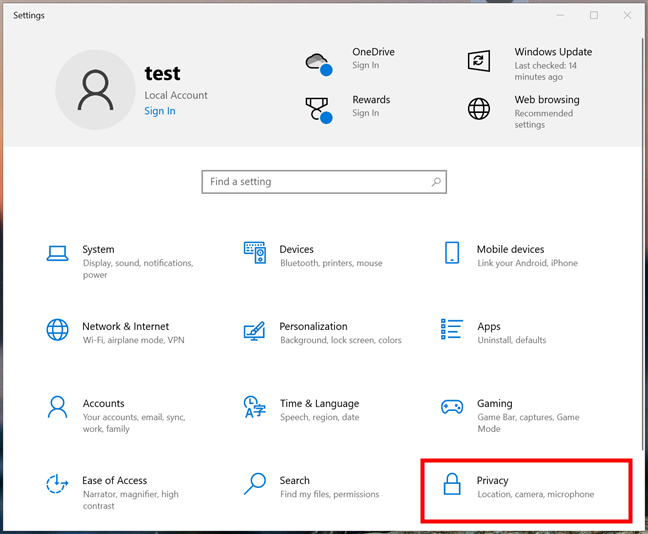Open the Rewards header title
The height and width of the screenshot is (534, 648).
[x=371, y=100]
